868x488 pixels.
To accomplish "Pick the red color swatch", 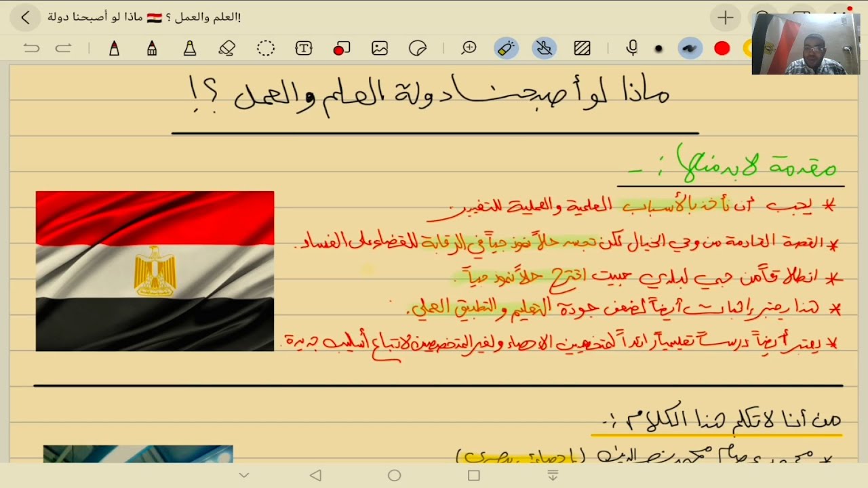I will coord(722,48).
